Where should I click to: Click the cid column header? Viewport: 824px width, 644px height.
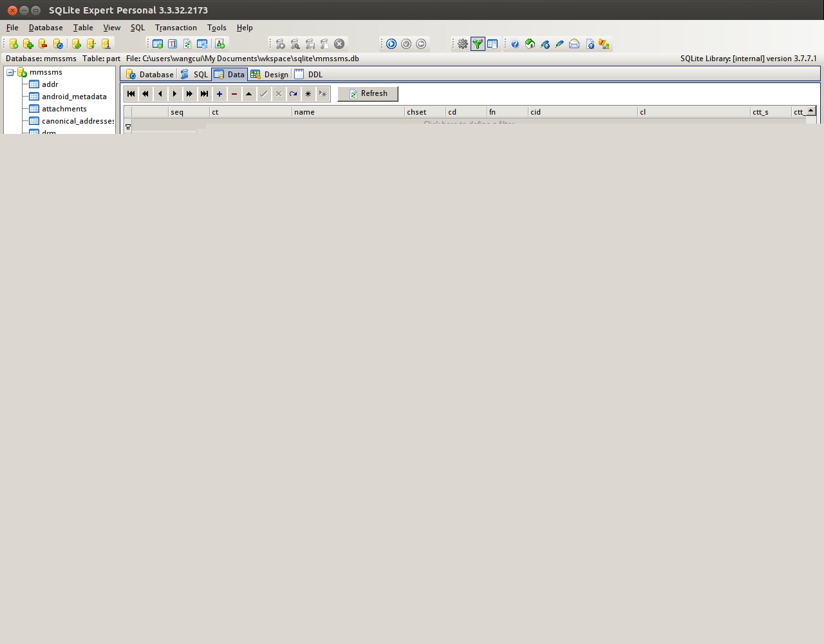[x=583, y=112]
